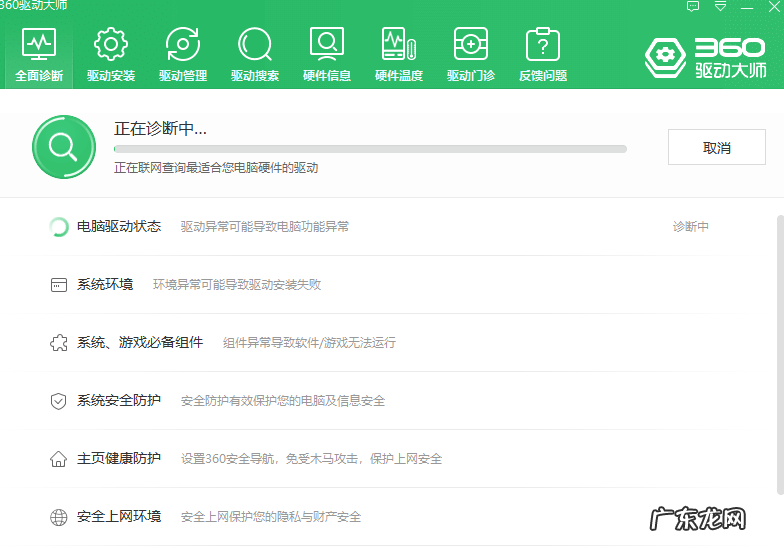
Task: Click description 环境异常可能导致驱动安装失败
Action: (x=236, y=284)
